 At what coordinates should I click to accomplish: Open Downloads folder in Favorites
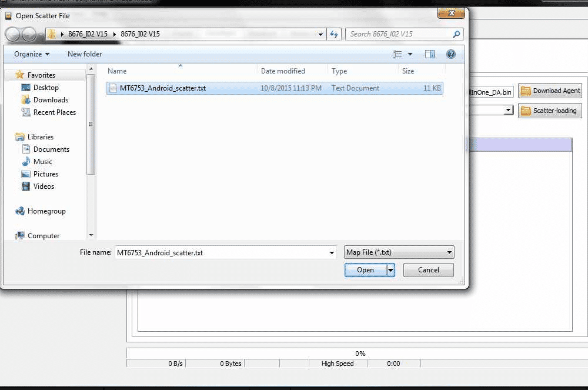click(x=51, y=100)
